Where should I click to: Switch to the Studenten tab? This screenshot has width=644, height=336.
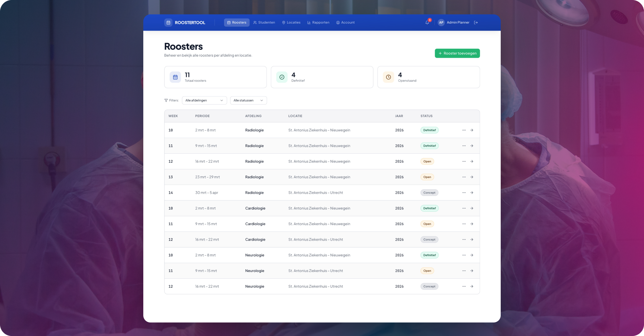tap(264, 23)
